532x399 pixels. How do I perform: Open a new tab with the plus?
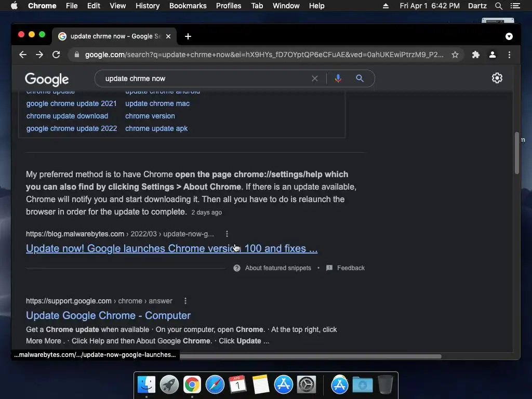point(188,36)
